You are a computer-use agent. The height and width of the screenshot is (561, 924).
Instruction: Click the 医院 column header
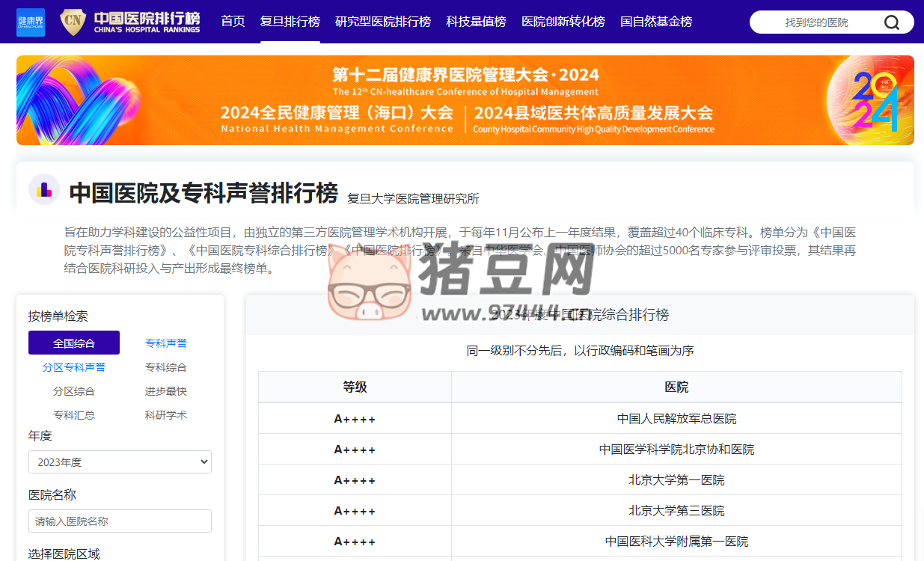point(676,387)
